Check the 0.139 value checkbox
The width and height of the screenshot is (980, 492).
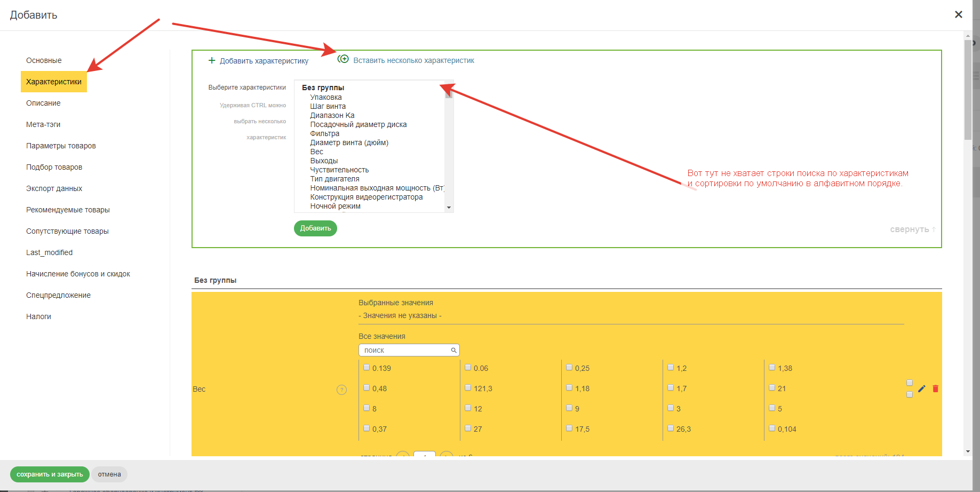point(366,367)
